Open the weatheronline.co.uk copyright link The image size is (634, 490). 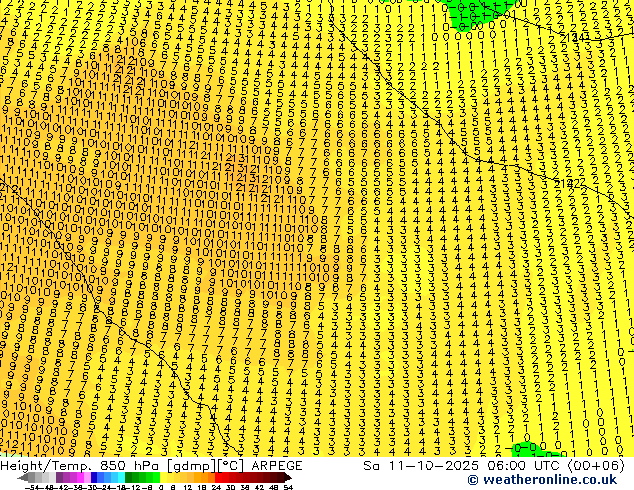pyautogui.click(x=542, y=480)
